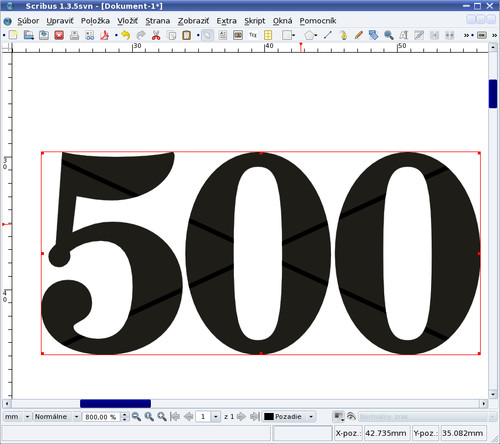Select the Insert Table tool
Image resolution: width=500 pixels, height=444 pixels.
(268, 35)
